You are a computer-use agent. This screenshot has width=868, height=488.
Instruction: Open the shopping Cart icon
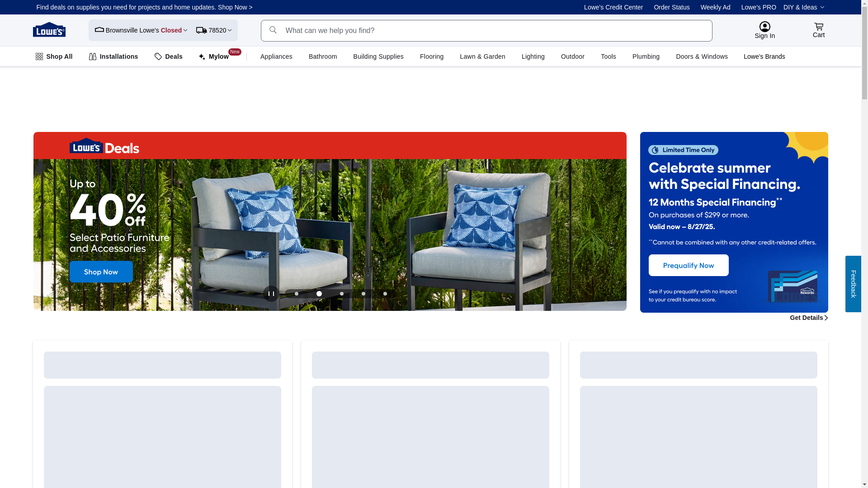coord(819,26)
